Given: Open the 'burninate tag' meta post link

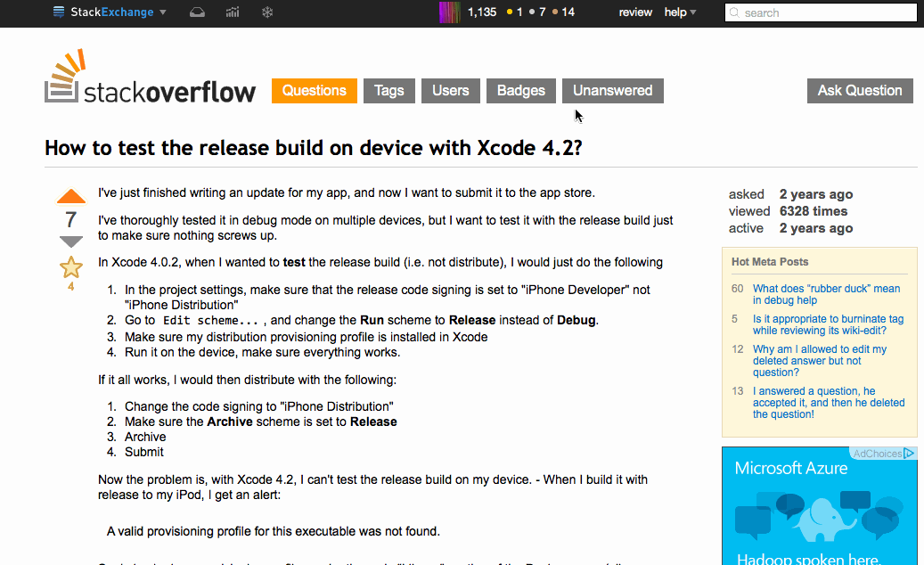Looking at the screenshot, I should (828, 324).
